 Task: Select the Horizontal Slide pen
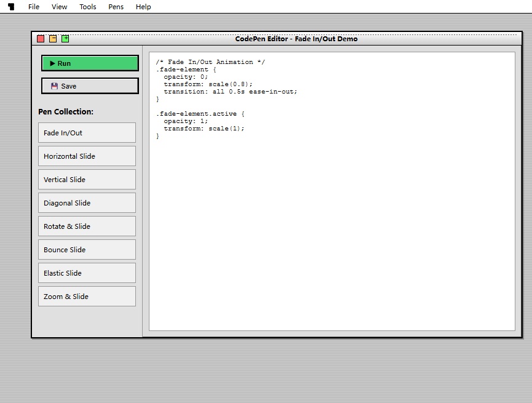(87, 156)
